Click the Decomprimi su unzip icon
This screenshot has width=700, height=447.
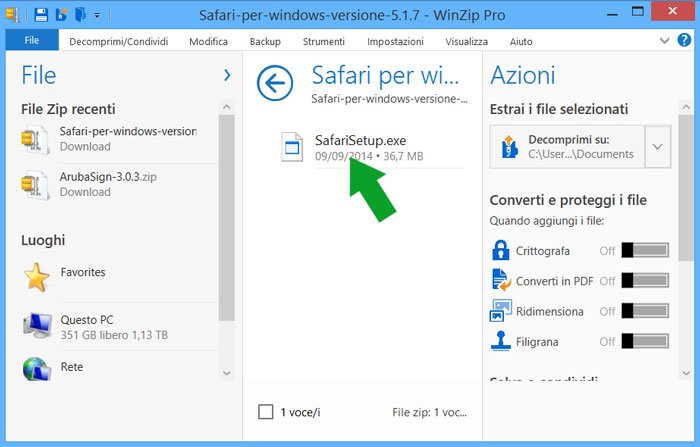[x=510, y=146]
